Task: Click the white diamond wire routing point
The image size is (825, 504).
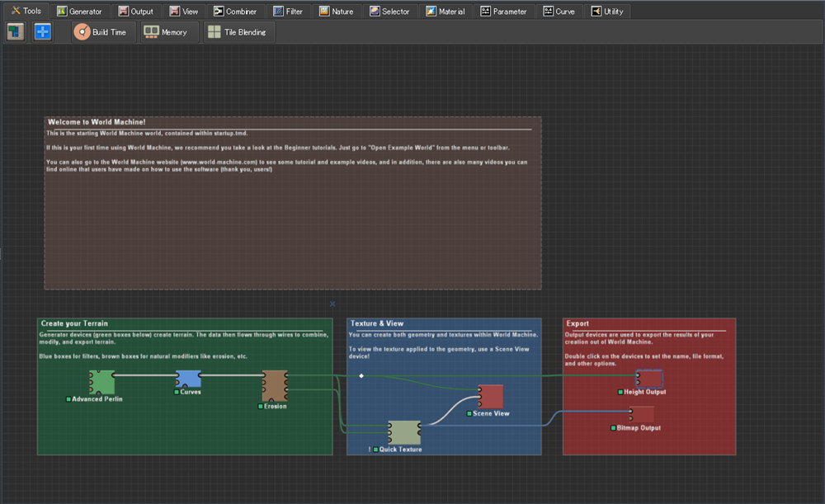Action: pyautogui.click(x=361, y=375)
